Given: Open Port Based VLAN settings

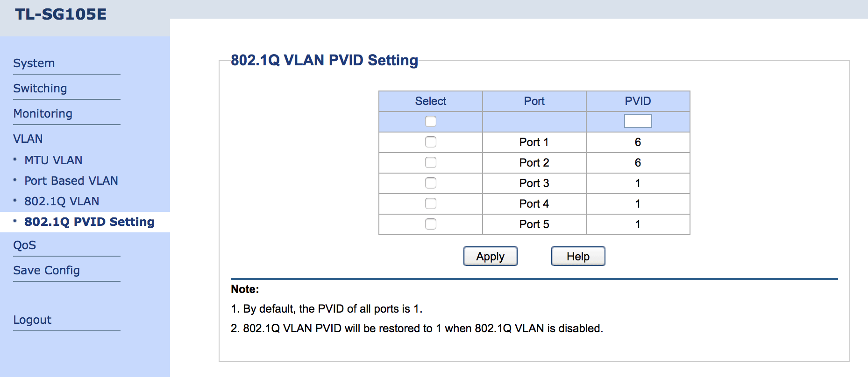Looking at the screenshot, I should pyautogui.click(x=71, y=181).
